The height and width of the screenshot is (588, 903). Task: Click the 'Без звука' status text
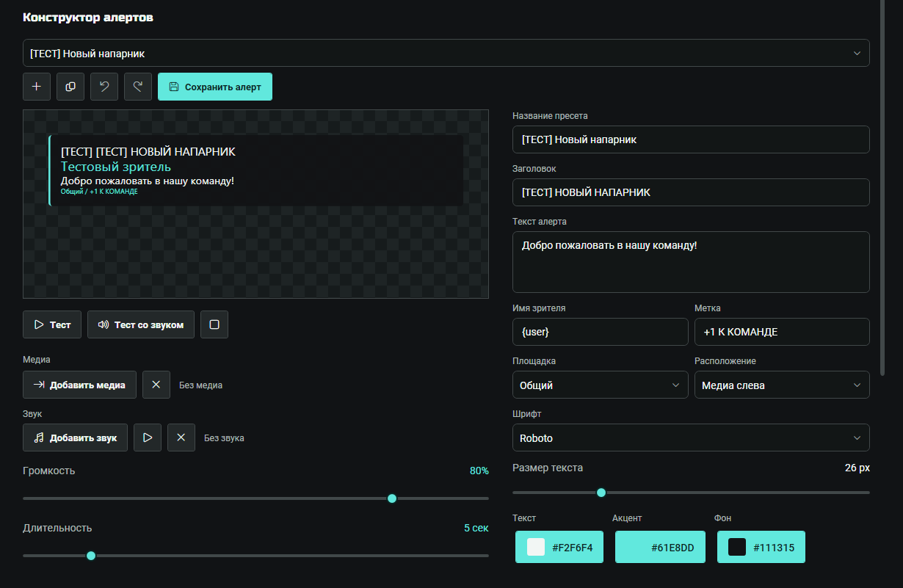[224, 438]
